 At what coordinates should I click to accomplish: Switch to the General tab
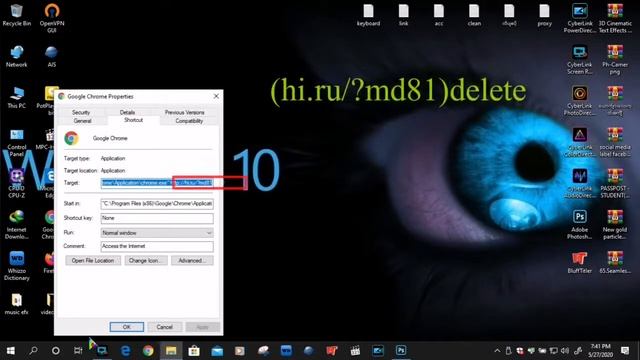point(82,121)
